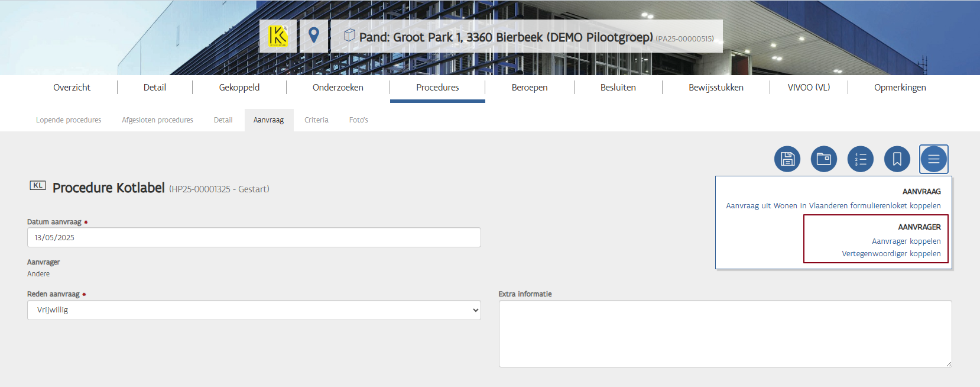Screen dimensions: 980x387
Task: Select the Criteria sub-tab
Action: [x=316, y=120]
